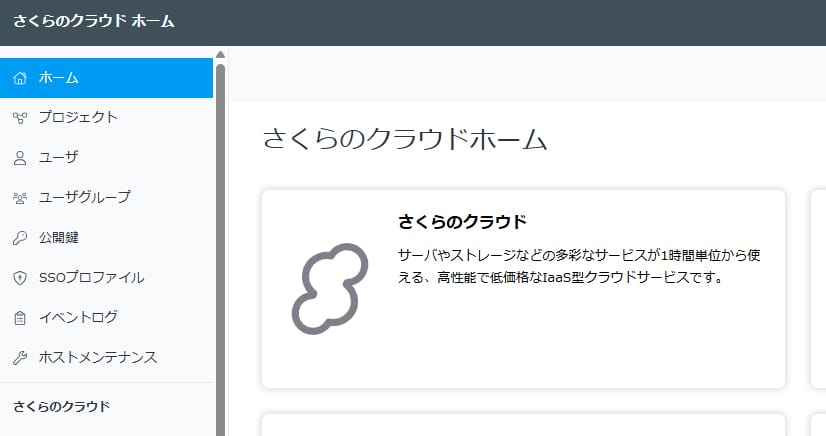This screenshot has width=826, height=436.
Task: Open the イベントログ menu label
Action: [78, 317]
